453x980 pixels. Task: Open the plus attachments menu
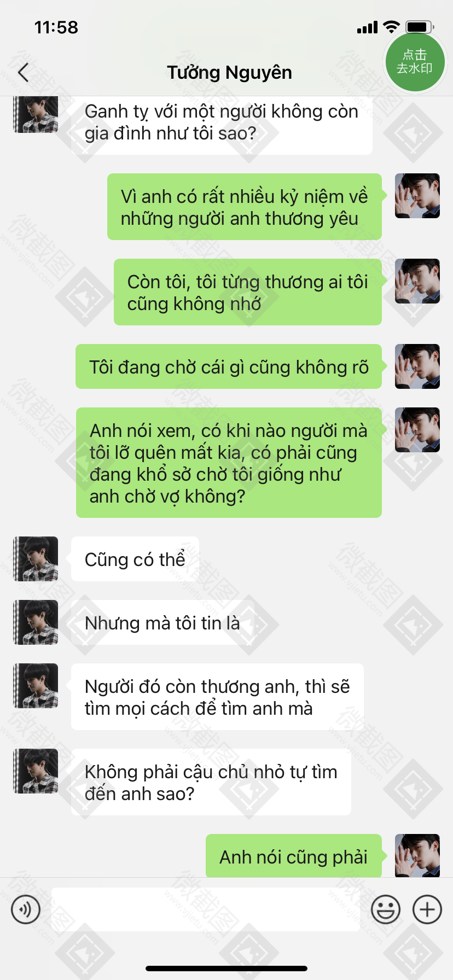pyautogui.click(x=427, y=909)
